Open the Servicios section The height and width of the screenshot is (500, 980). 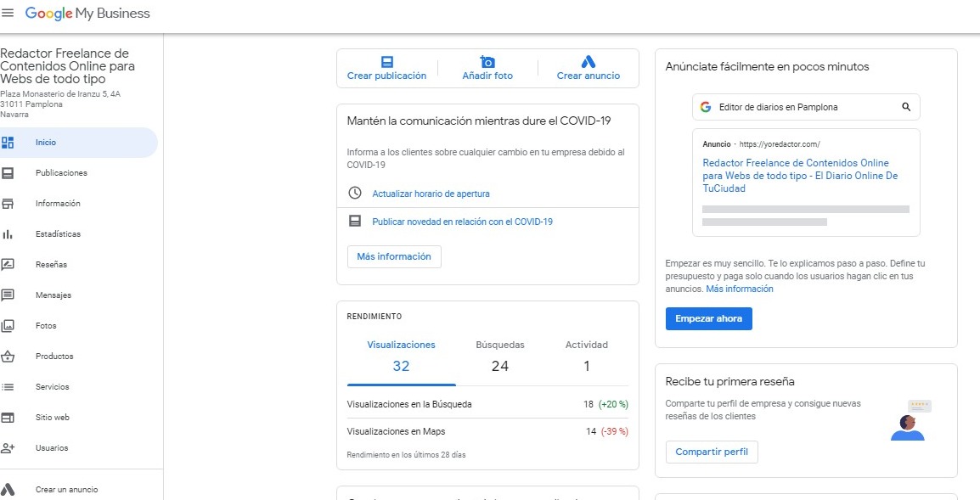(50, 386)
